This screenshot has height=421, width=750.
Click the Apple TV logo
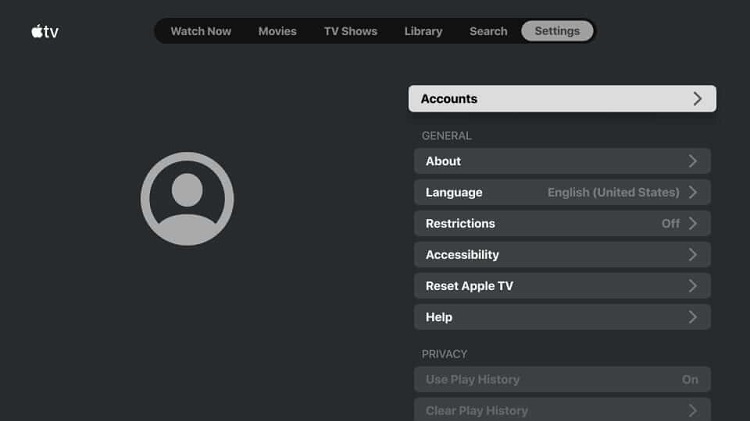coord(45,32)
